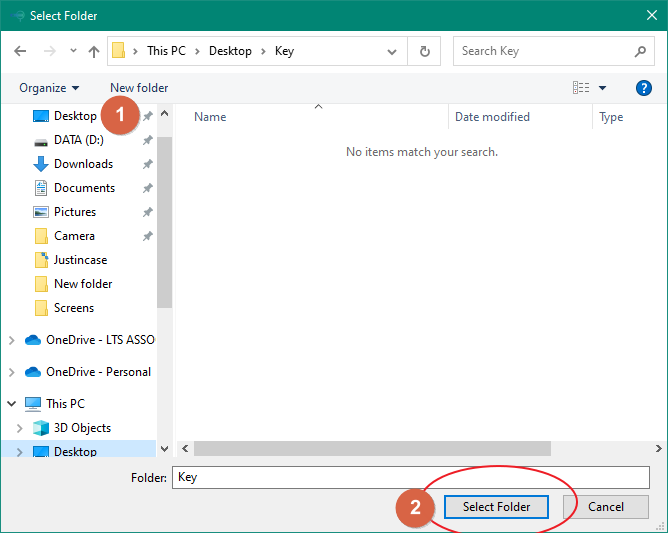Open the Help question mark icon
This screenshot has height=533, width=668.
coord(644,88)
